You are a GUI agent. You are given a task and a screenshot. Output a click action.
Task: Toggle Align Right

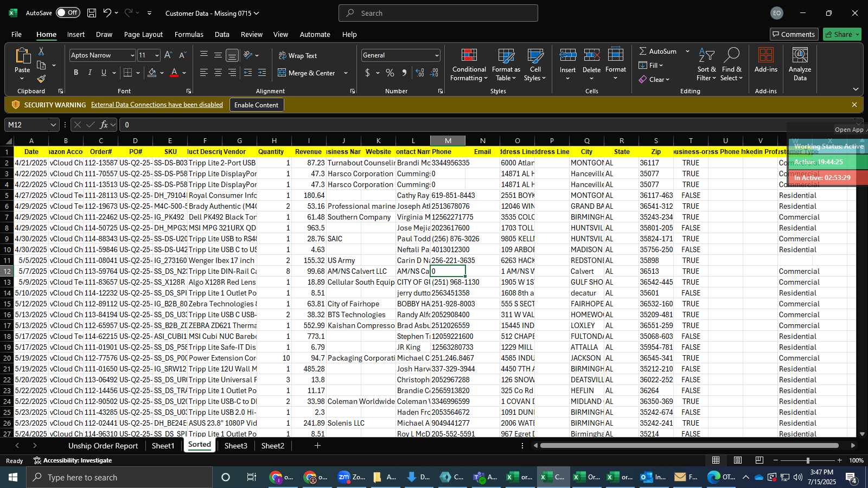click(232, 73)
